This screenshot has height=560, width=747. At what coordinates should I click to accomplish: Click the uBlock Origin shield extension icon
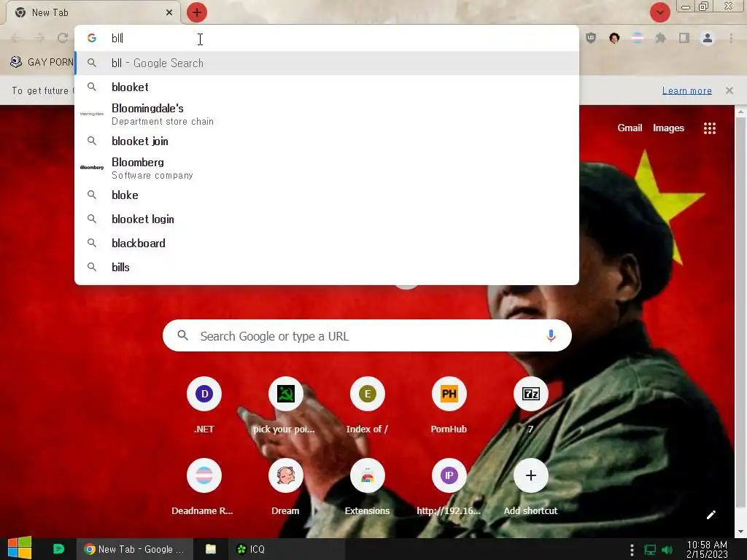591,38
